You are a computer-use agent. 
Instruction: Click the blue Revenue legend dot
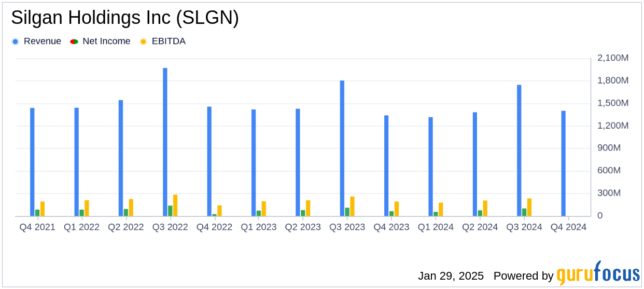click(x=15, y=42)
